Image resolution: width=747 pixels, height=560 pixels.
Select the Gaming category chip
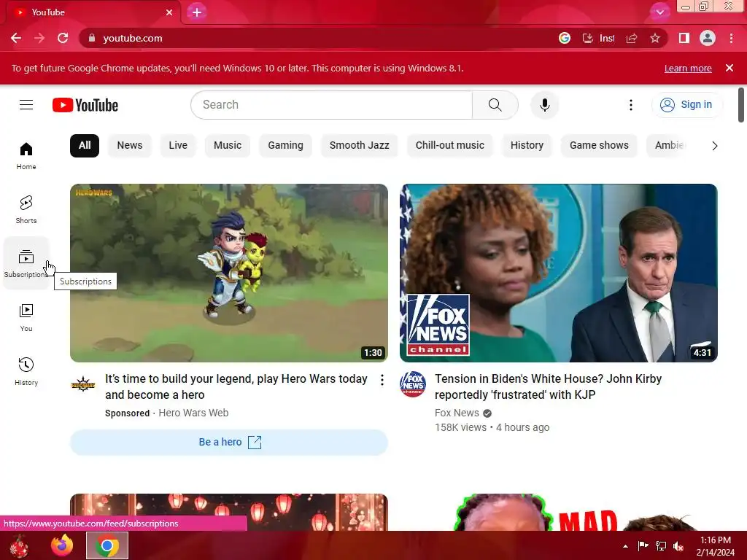click(x=285, y=145)
